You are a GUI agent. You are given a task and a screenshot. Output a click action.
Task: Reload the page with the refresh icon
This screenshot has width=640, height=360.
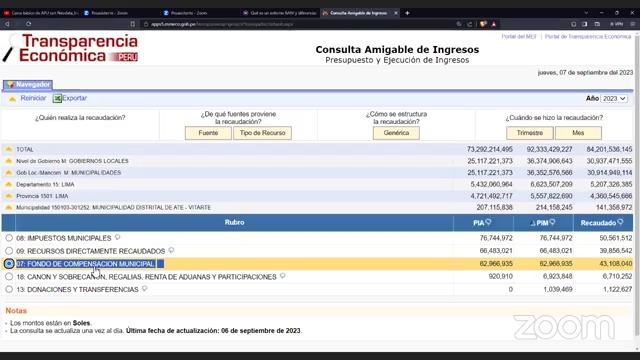click(x=29, y=24)
